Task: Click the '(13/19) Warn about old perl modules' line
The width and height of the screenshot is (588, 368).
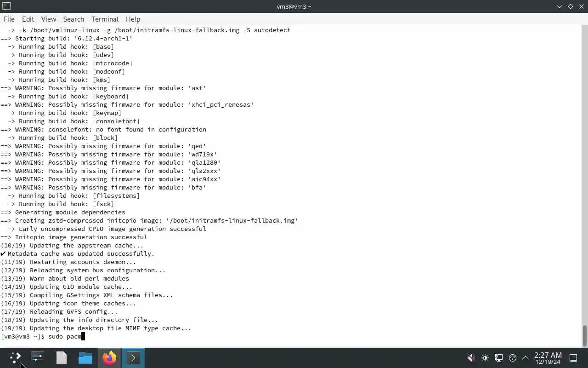Action: [65, 278]
